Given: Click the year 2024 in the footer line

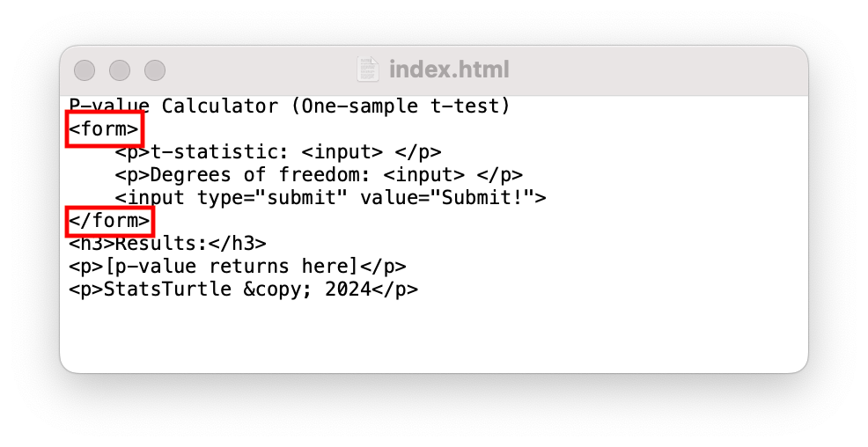Looking at the screenshot, I should 349,289.
